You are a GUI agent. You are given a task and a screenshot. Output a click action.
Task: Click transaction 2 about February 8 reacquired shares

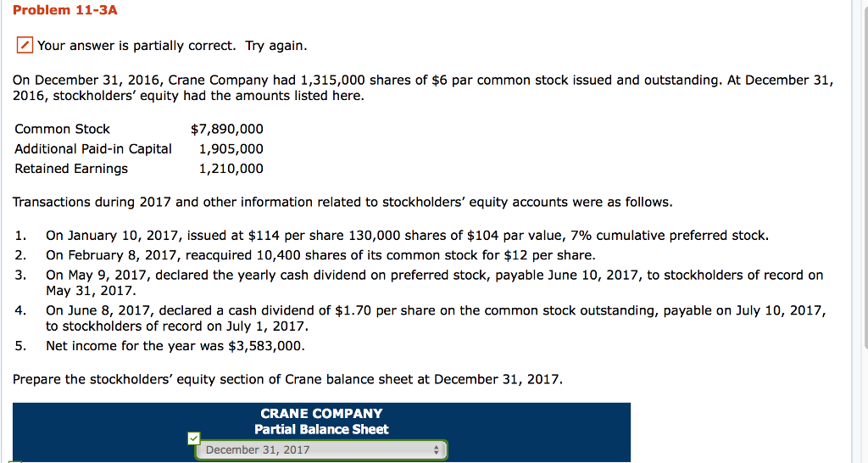(x=320, y=254)
